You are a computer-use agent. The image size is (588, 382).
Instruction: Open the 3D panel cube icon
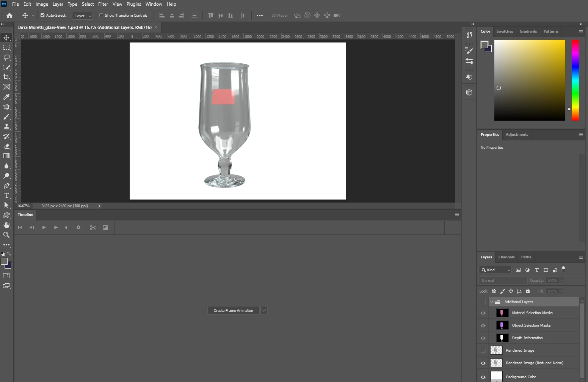tap(469, 92)
